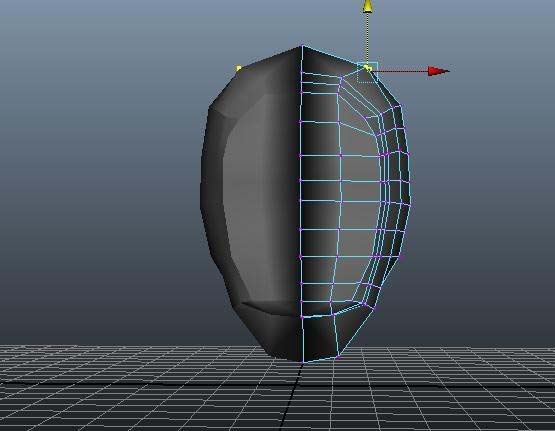Click the top apex vertex of the head mesh
555x431 pixels.
coord(302,46)
